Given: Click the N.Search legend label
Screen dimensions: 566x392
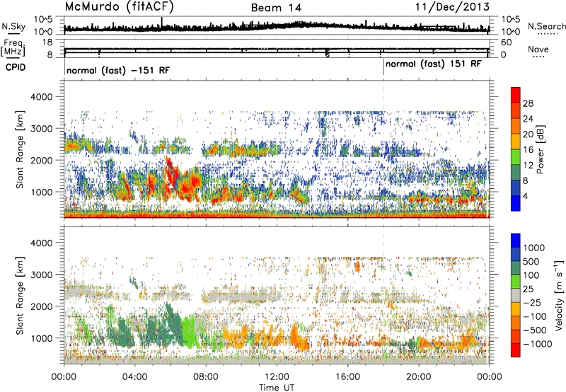Looking at the screenshot, I should point(547,26).
